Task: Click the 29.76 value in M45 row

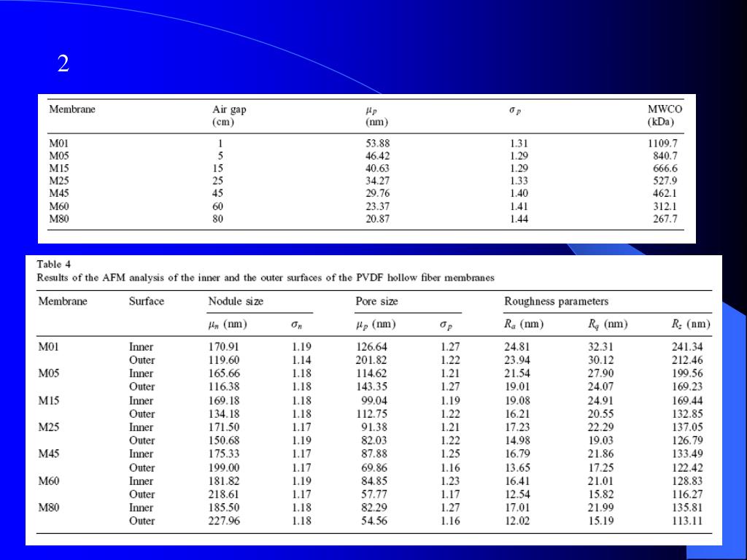Action: pyautogui.click(x=378, y=193)
